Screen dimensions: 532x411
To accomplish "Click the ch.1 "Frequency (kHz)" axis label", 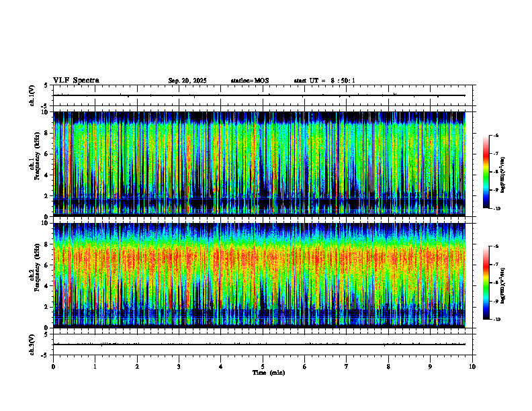I will click(37, 156).
